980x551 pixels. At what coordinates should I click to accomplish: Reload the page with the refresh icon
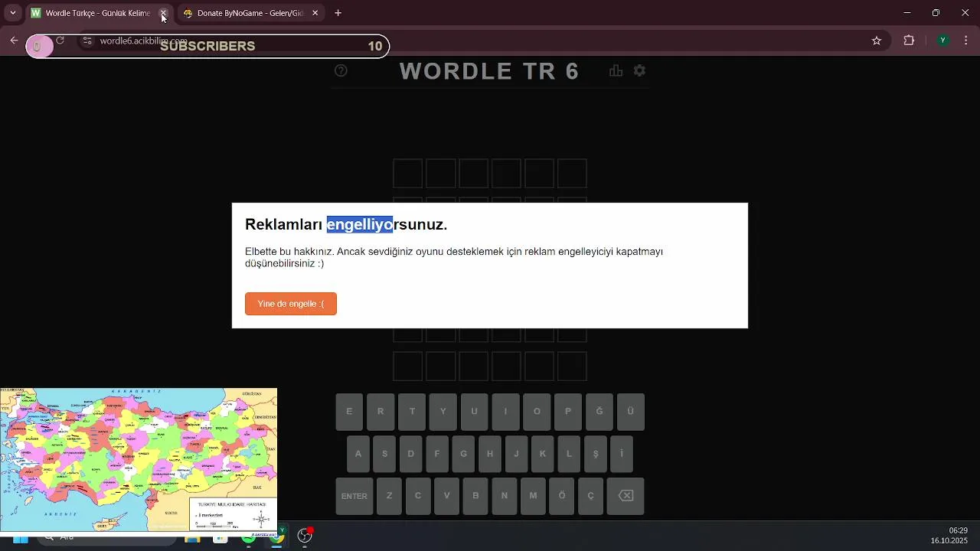point(60,41)
